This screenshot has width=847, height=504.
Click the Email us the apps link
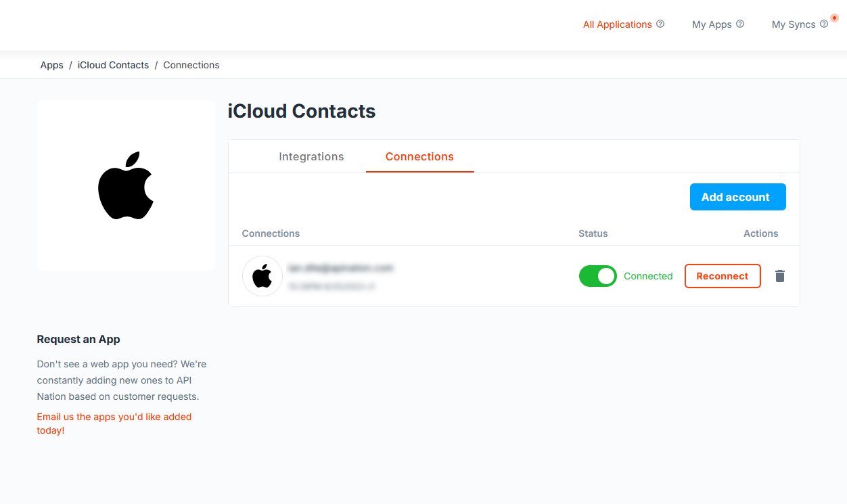pyautogui.click(x=114, y=423)
